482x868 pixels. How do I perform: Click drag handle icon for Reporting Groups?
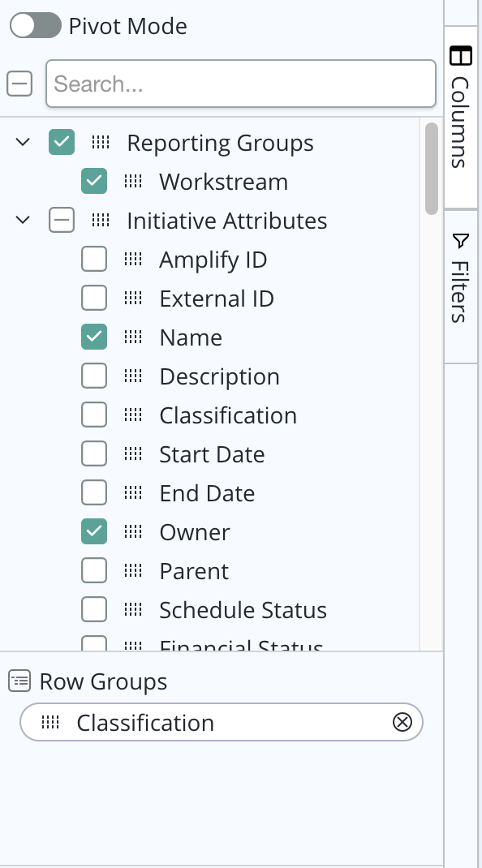101,142
